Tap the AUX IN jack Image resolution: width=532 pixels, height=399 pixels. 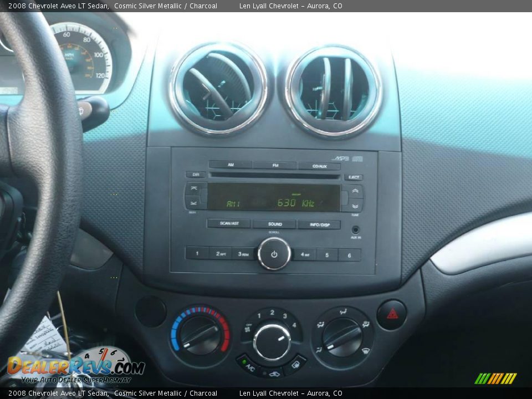tap(355, 230)
